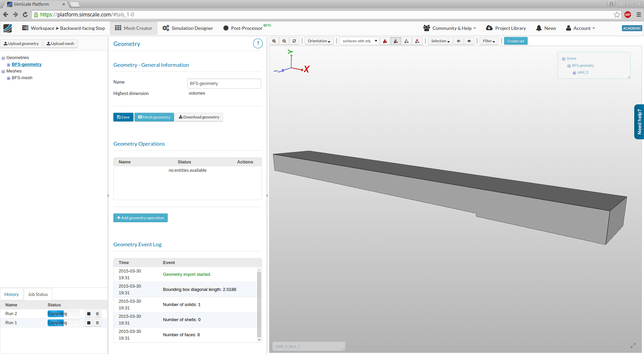Show all entities with the eye icon
Viewport: 644px width, 354px height.
coord(469,41)
